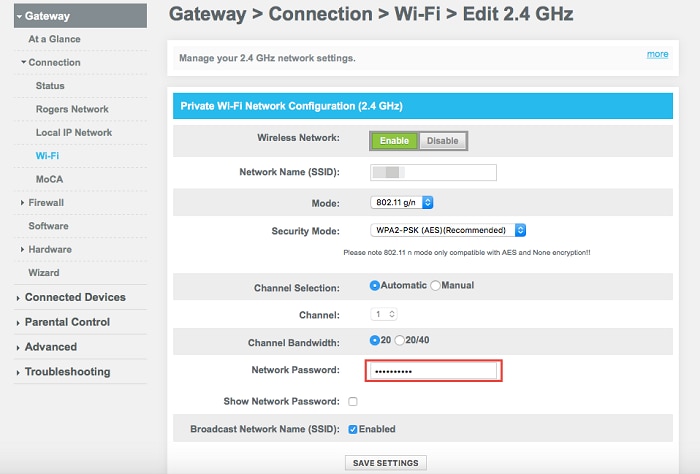Expand the Firewall submenu
Image resolution: width=700 pixels, height=474 pixels.
tap(46, 203)
